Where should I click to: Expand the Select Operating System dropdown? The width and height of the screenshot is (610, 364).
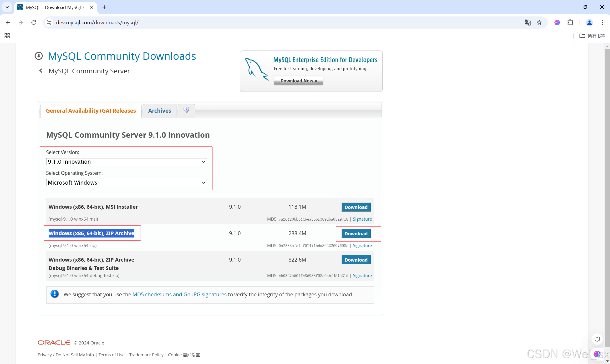point(126,182)
